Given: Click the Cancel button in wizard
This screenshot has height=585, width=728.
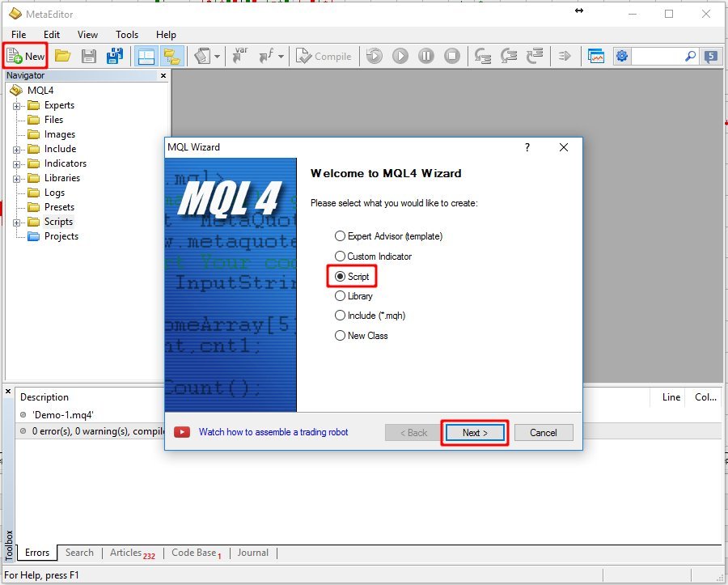Looking at the screenshot, I should pyautogui.click(x=544, y=433).
